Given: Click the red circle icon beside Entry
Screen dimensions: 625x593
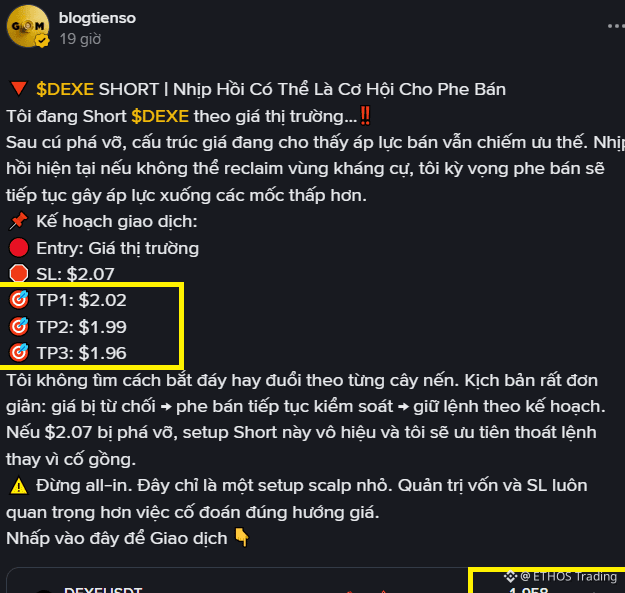Looking at the screenshot, I should tap(19, 248).
